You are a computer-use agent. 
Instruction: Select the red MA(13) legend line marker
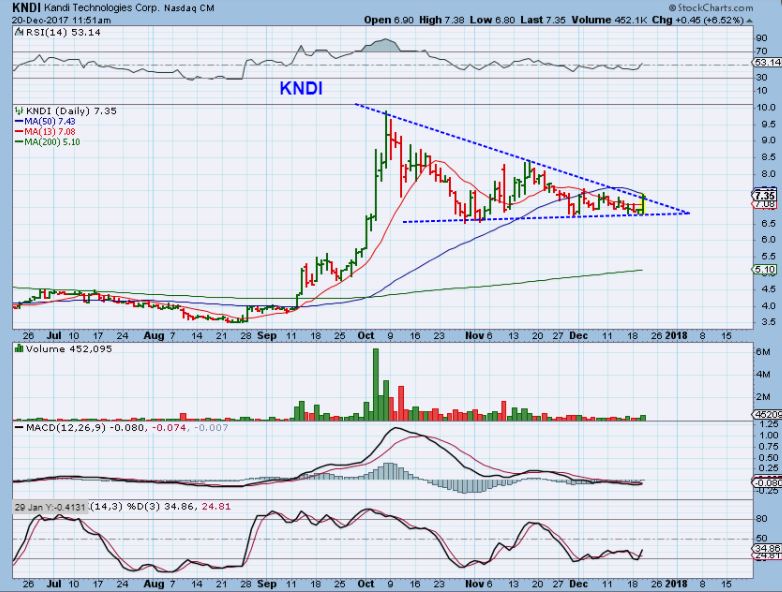(x=19, y=132)
